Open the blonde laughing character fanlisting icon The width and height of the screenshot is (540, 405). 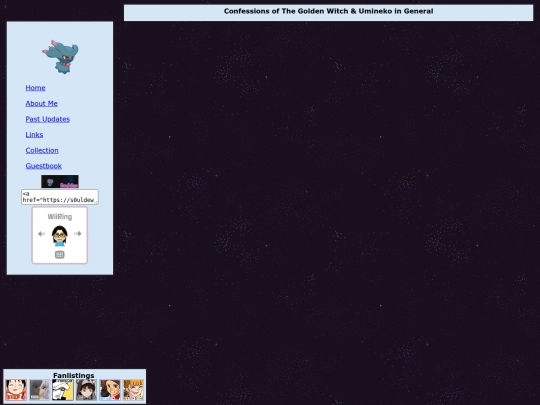pyautogui.click(x=134, y=390)
